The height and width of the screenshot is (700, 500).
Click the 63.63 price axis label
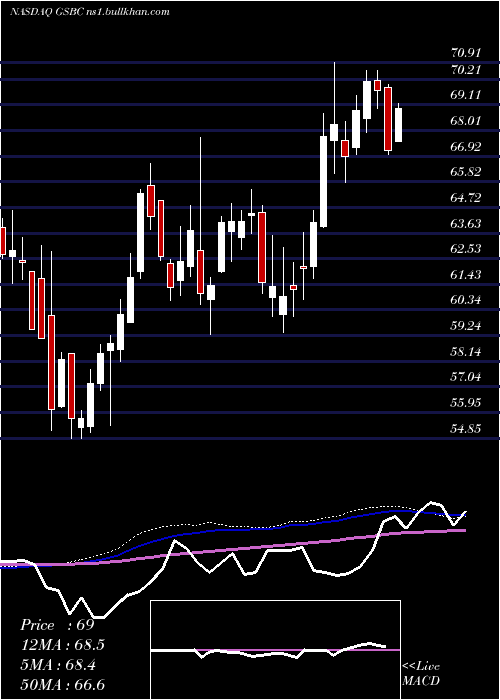tap(466, 223)
